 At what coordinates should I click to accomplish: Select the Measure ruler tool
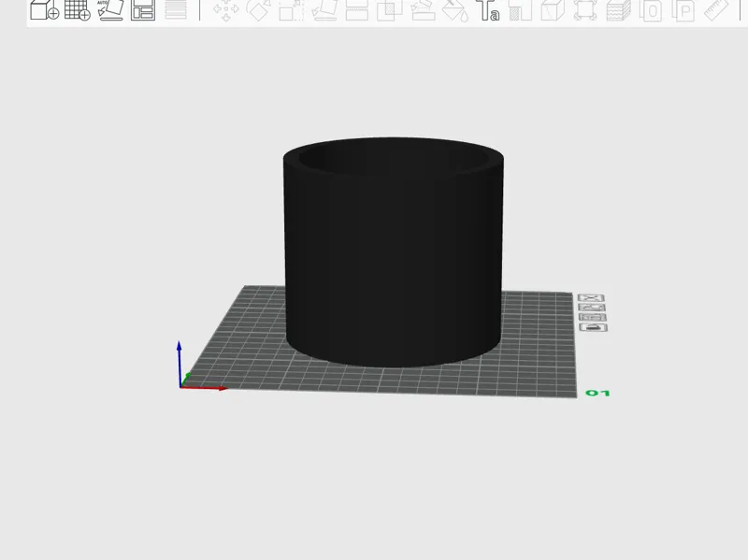(x=716, y=10)
